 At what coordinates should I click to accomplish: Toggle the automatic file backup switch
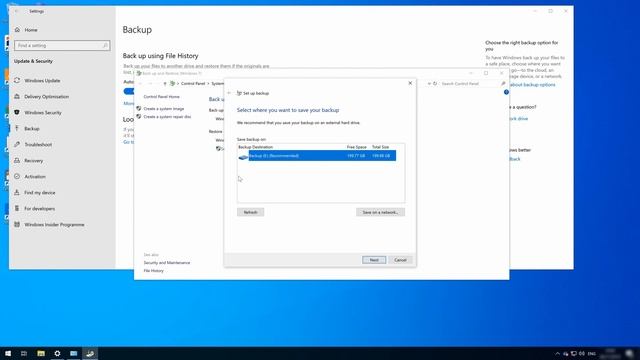pyautogui.click(x=129, y=91)
